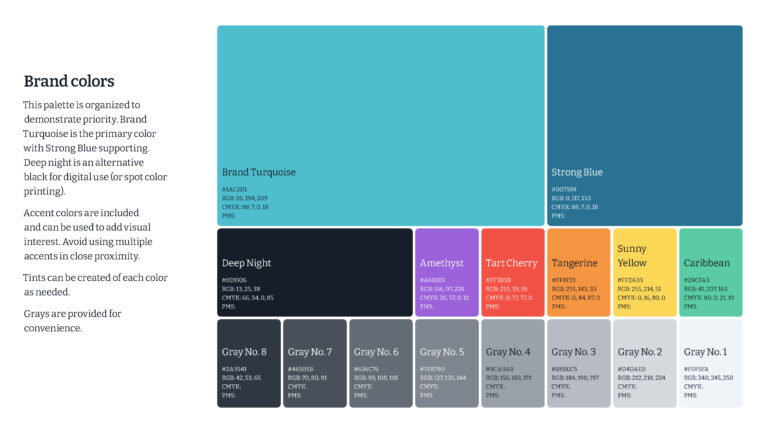Click the 'PMS:' line under Brand Turquoise

coord(228,216)
